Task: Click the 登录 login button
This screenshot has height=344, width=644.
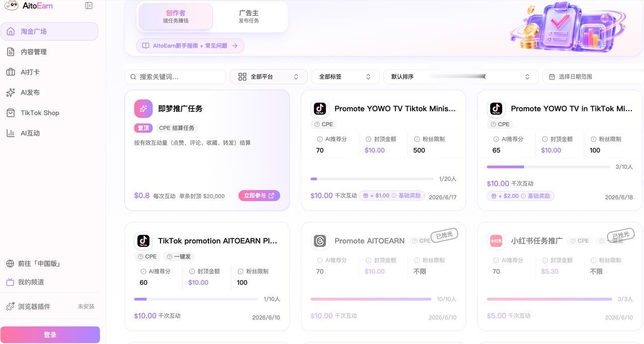Action: pyautogui.click(x=50, y=335)
